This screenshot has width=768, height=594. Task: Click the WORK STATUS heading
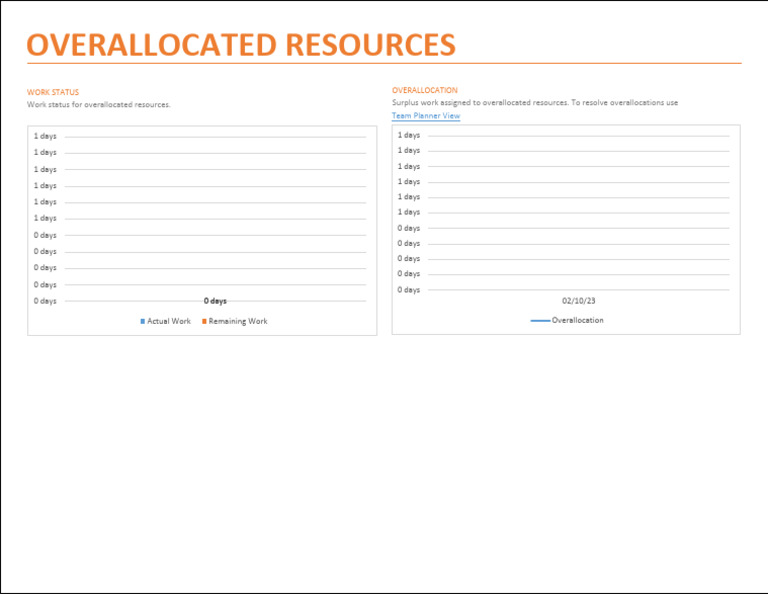53,92
